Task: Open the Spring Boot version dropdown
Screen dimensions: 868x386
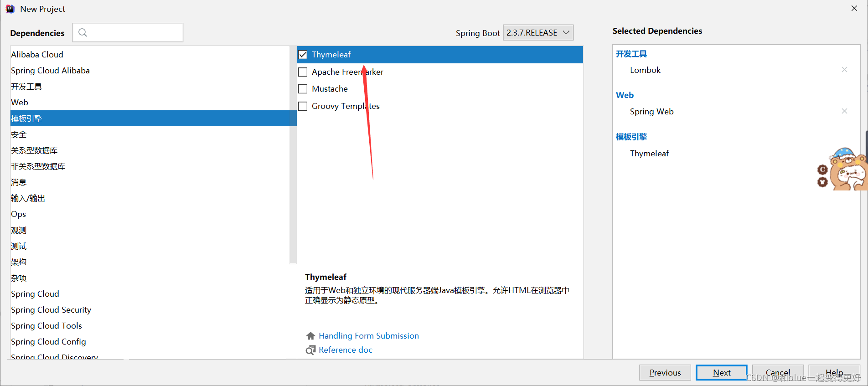Action: click(538, 32)
